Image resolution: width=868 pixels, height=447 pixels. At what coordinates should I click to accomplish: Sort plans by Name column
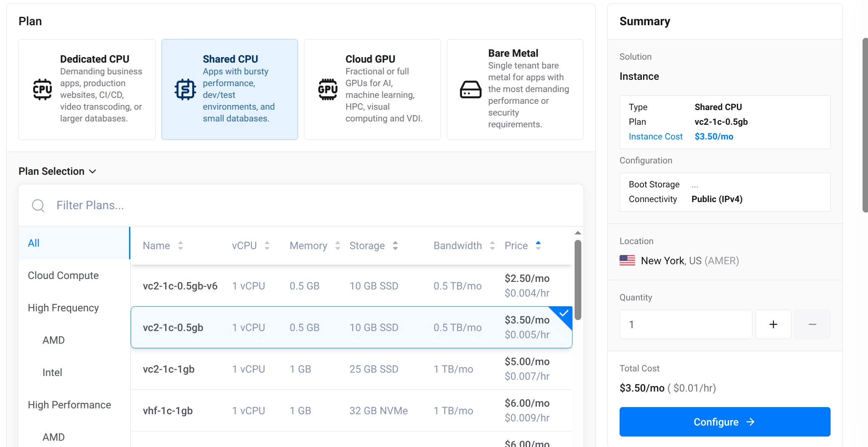click(x=180, y=246)
